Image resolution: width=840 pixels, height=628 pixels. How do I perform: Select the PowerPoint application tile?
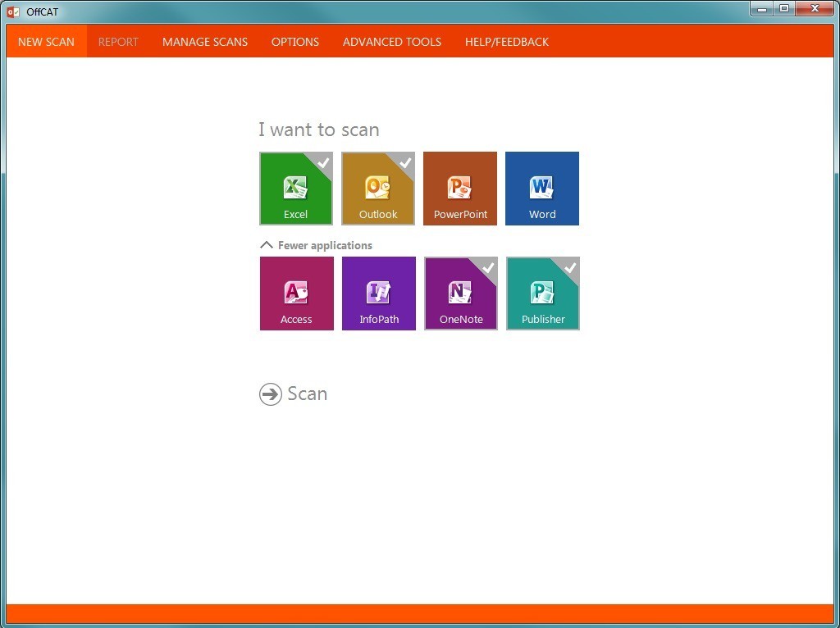point(460,189)
